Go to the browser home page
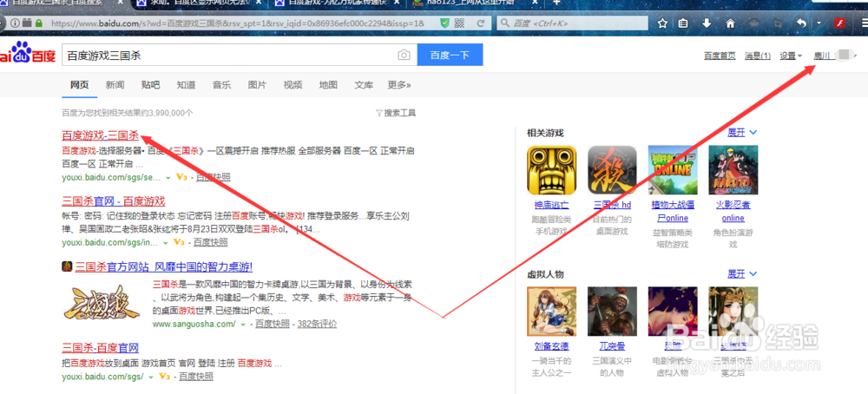The image size is (868, 394). pyautogui.click(x=730, y=23)
